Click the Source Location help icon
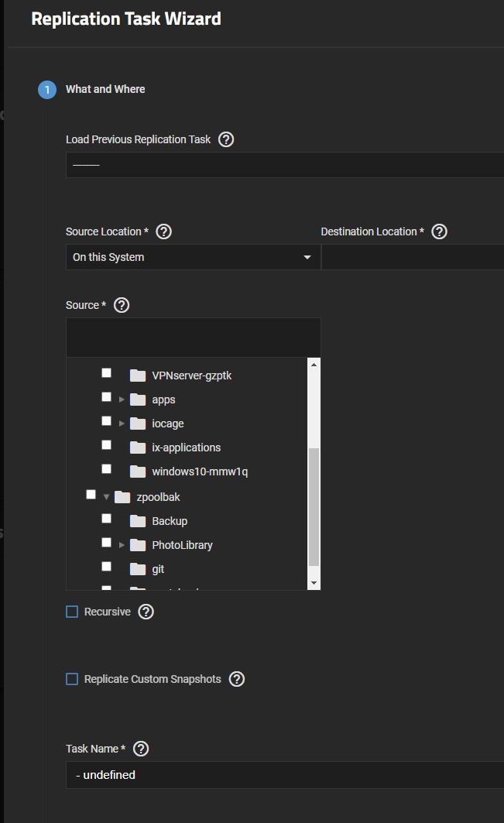The width and height of the screenshot is (504, 823). [x=163, y=231]
